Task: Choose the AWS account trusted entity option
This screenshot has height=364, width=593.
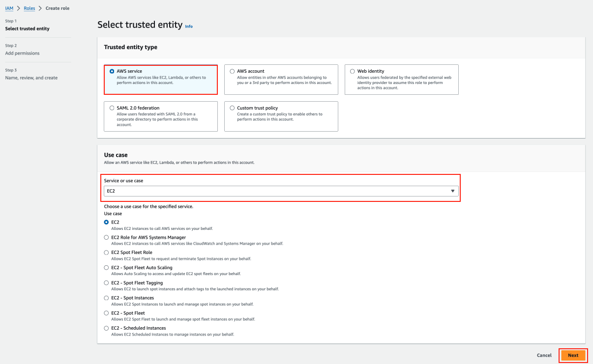Action: click(x=232, y=71)
